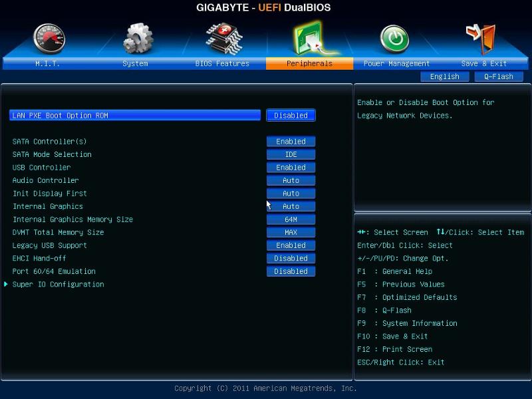The height and width of the screenshot is (399, 532).
Task: Click the F9 System Information hint
Action: (407, 323)
